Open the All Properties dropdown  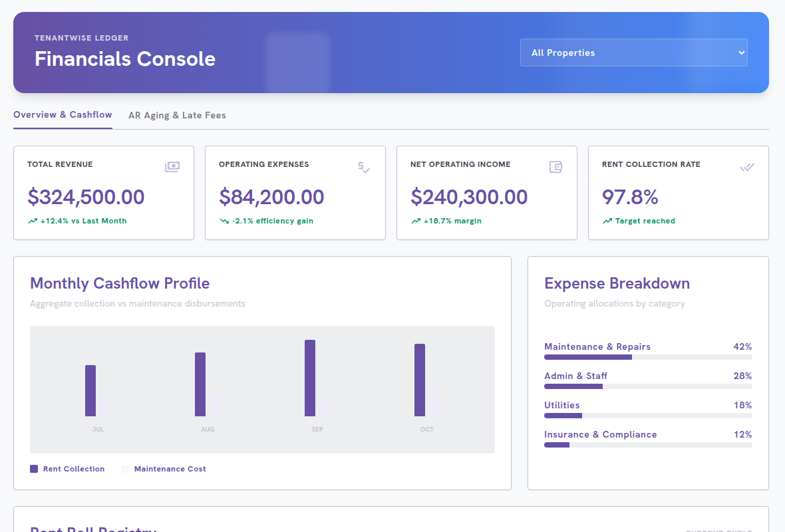634,53
